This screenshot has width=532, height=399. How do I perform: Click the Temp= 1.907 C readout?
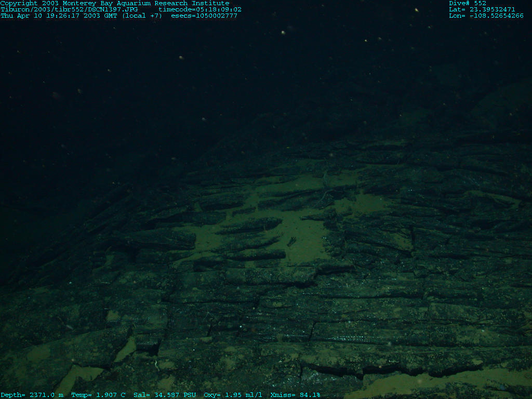point(98,395)
